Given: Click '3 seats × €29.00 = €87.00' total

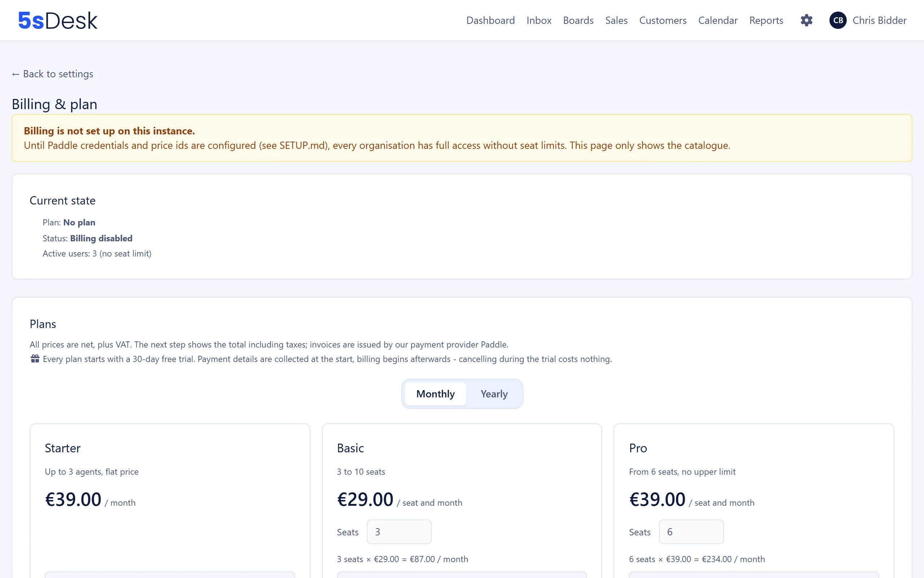Looking at the screenshot, I should 402,559.
